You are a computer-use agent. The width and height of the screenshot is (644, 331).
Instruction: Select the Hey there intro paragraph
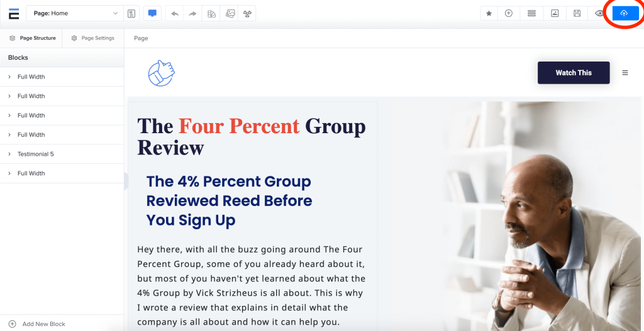pyautogui.click(x=252, y=286)
